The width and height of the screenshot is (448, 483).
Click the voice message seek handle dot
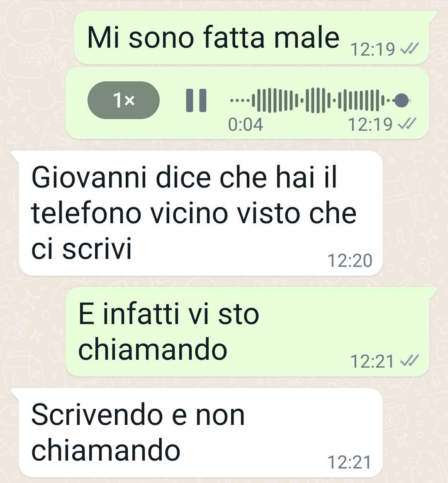(x=402, y=100)
